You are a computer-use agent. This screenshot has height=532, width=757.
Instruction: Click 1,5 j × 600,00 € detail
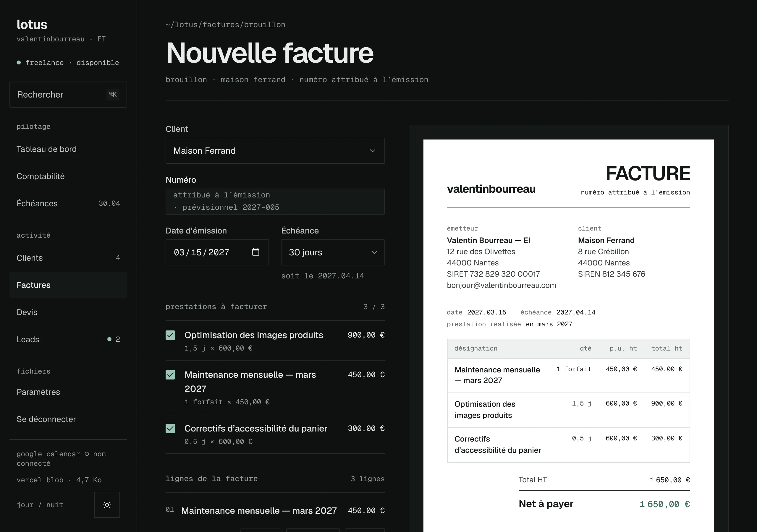click(219, 348)
